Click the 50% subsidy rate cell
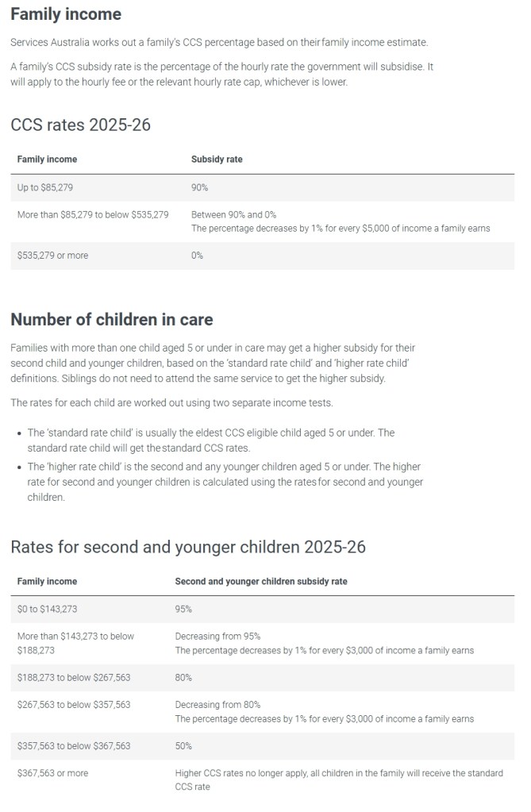The image size is (531, 812). click(183, 745)
